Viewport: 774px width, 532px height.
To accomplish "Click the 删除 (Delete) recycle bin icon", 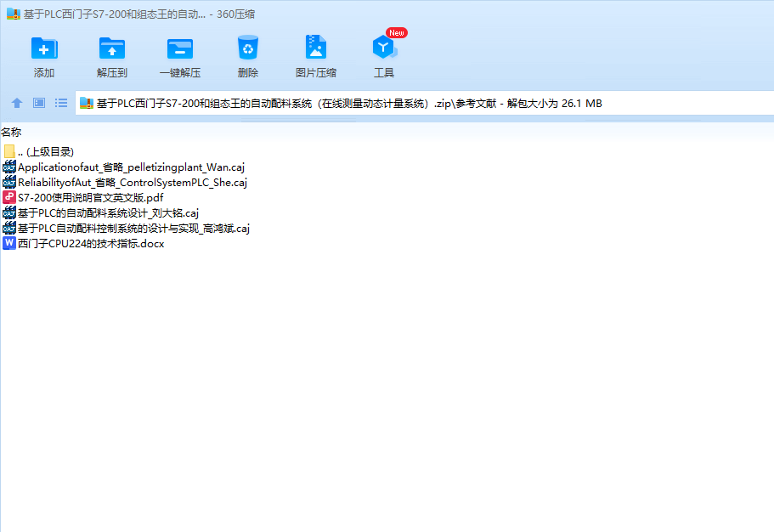I will [248, 48].
